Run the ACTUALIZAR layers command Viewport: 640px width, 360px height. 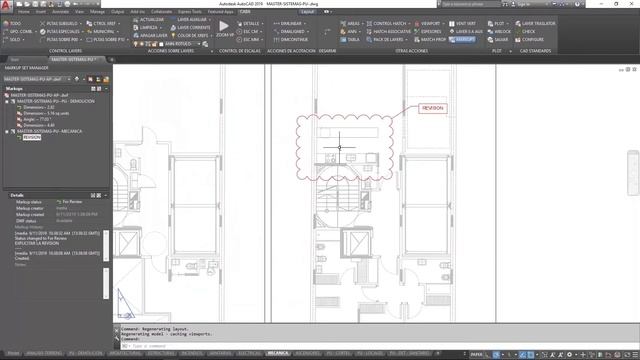coord(148,20)
